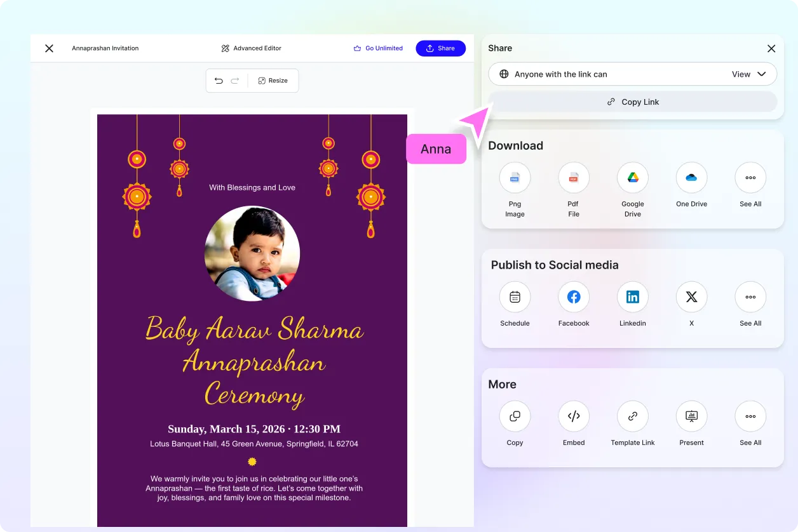The height and width of the screenshot is (532, 798).
Task: Copy the share link
Action: tap(633, 102)
